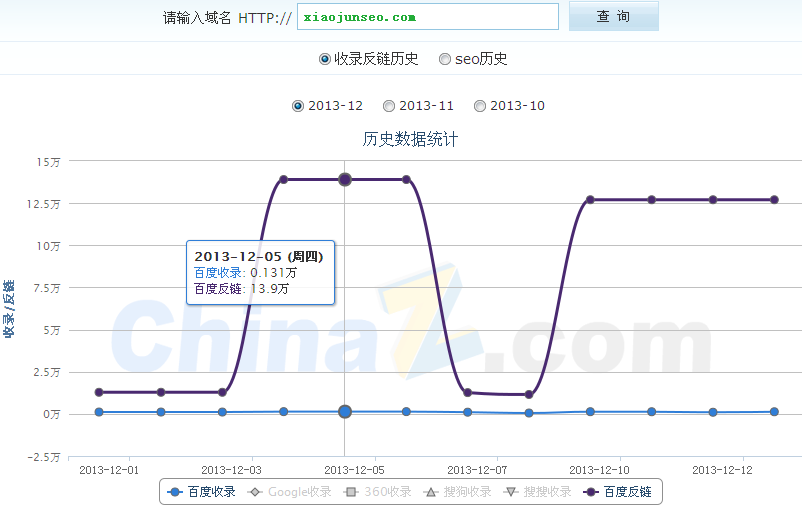
Task: Choose the 2013-12 month radio button
Action: pyautogui.click(x=298, y=106)
